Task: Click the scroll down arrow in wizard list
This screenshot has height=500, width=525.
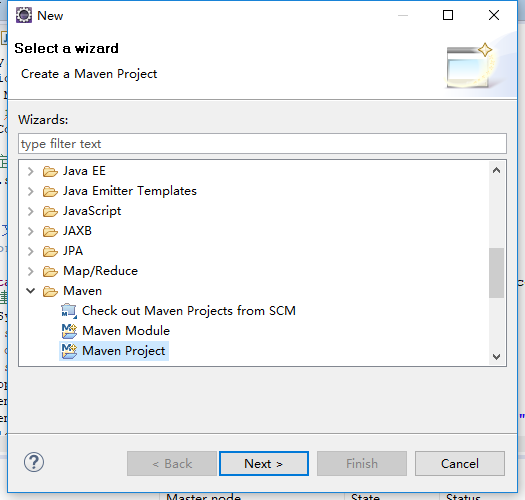Action: (x=497, y=357)
